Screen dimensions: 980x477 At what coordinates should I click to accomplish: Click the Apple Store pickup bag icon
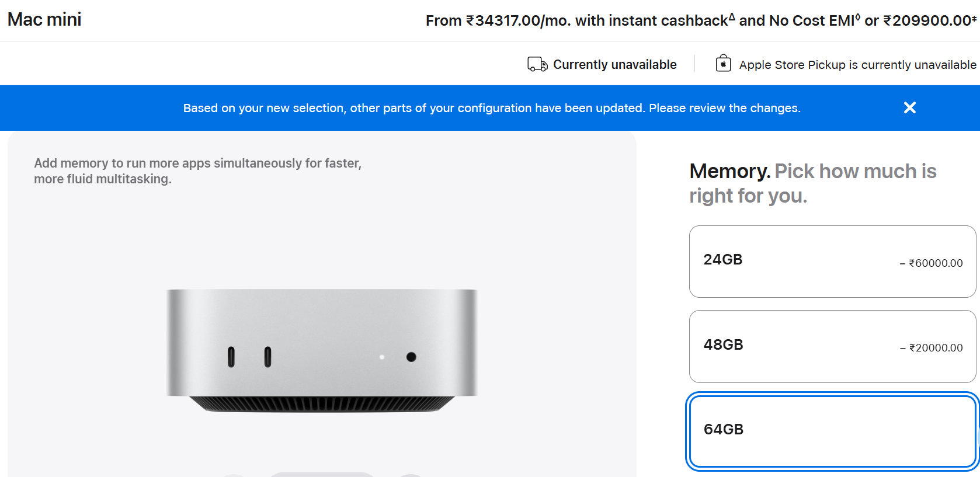click(723, 63)
